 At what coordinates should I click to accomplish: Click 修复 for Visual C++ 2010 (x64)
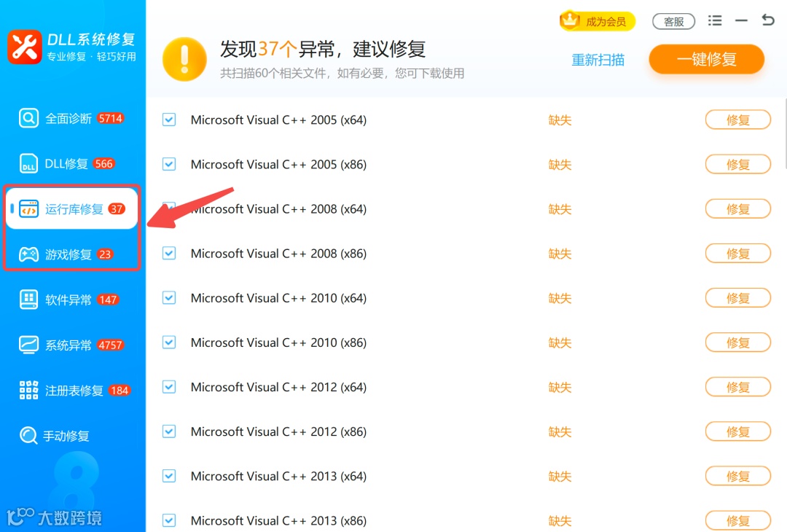coord(737,298)
